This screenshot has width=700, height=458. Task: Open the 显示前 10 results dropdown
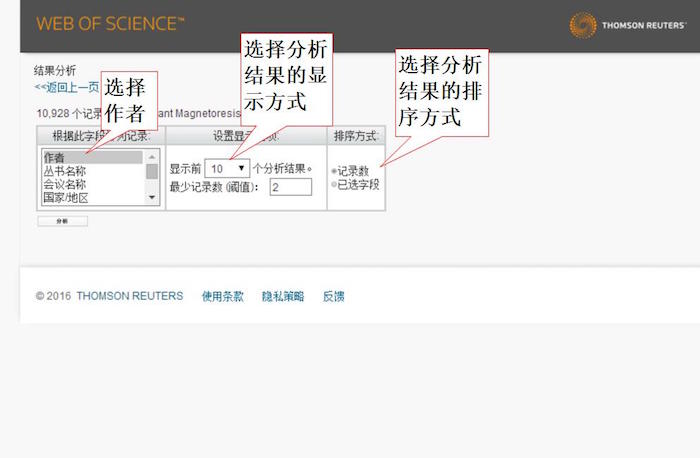pos(227,168)
